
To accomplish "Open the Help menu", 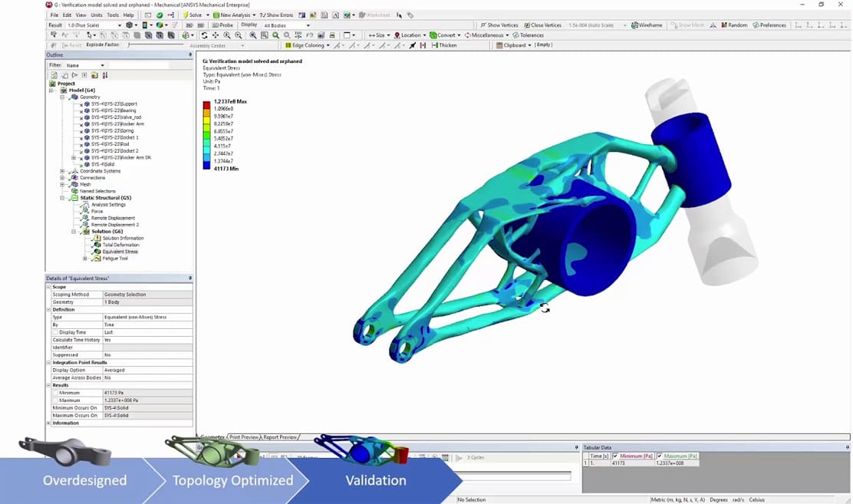I will pos(128,15).
